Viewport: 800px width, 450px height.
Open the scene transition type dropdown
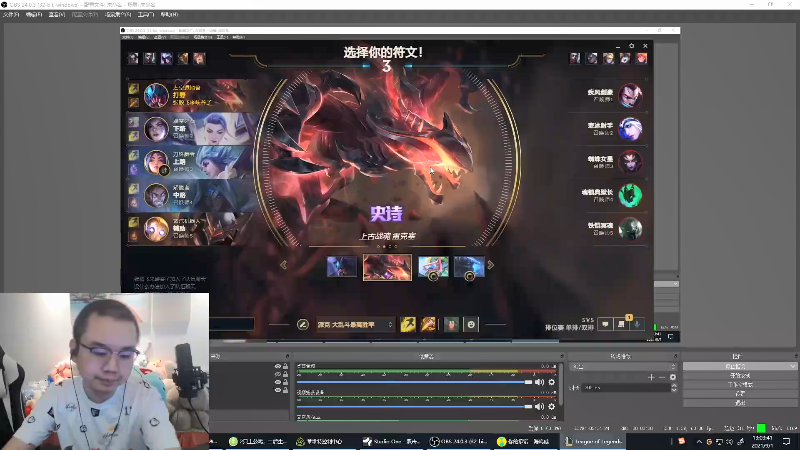(623, 366)
